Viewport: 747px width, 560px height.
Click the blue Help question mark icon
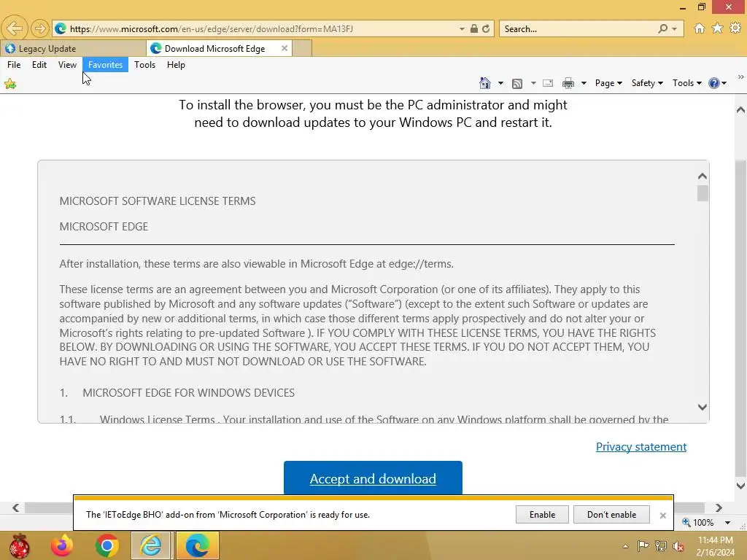click(x=713, y=83)
